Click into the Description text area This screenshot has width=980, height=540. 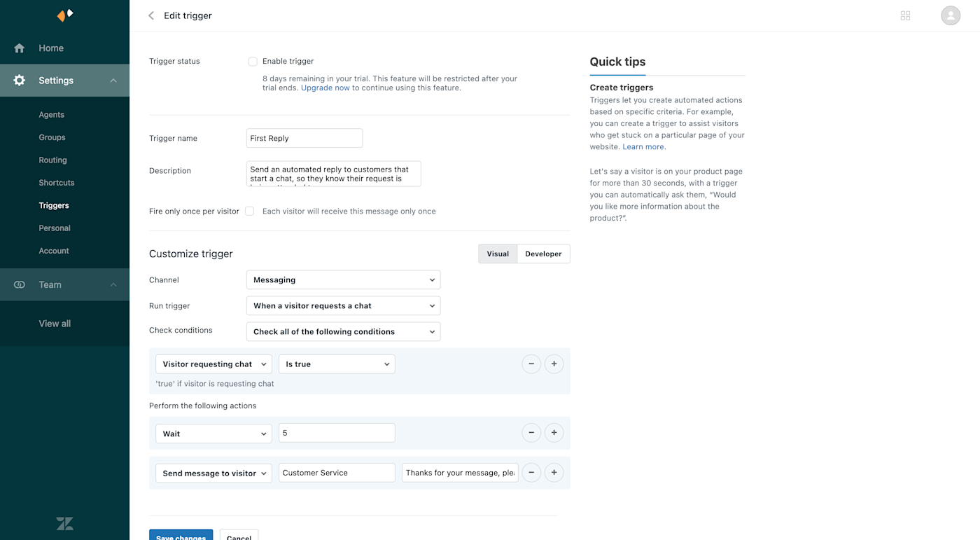[334, 174]
